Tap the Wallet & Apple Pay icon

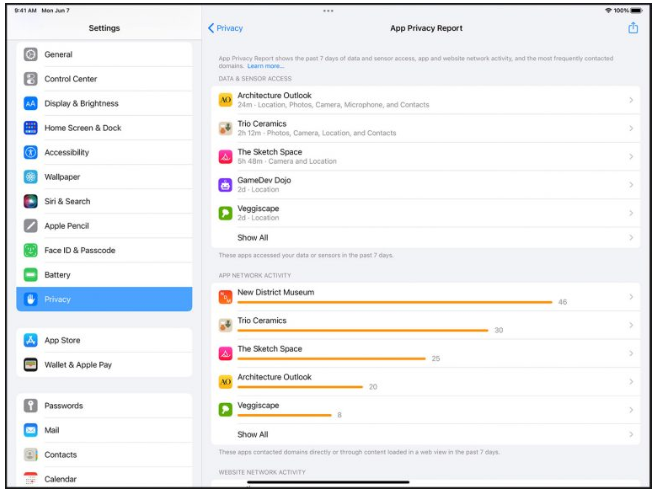(x=31, y=365)
